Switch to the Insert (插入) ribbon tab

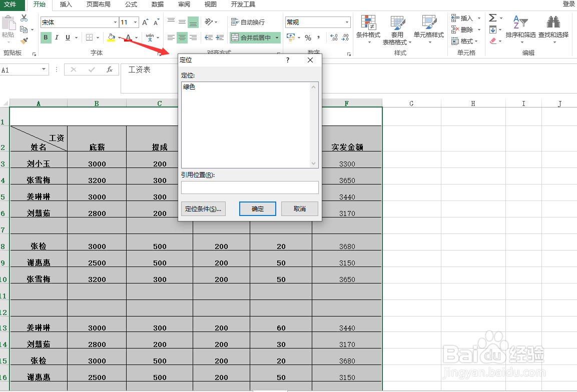pos(66,4)
